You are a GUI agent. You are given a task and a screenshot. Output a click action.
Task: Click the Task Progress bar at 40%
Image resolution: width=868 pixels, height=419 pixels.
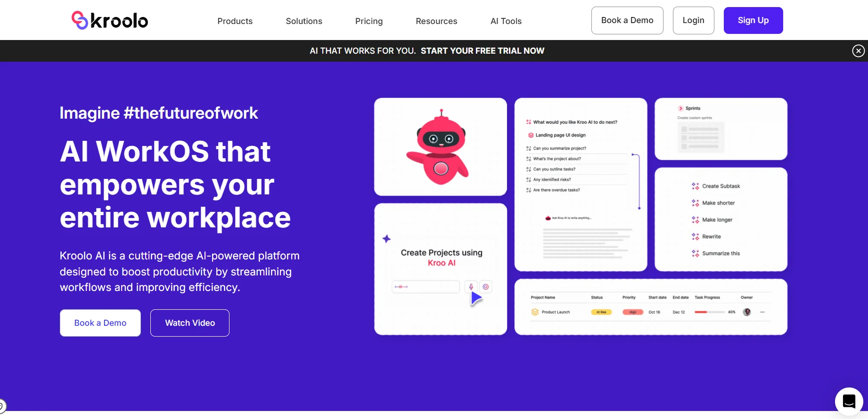tap(709, 312)
